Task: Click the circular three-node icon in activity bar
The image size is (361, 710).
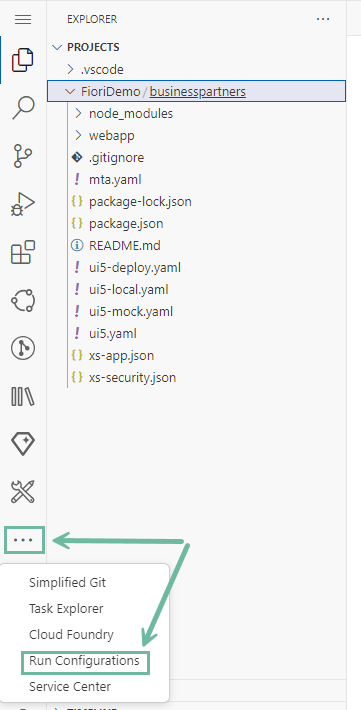Action: (23, 300)
